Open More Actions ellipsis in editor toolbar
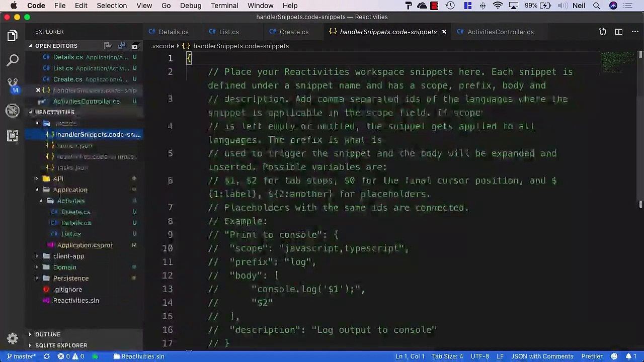The height and width of the screenshot is (362, 644). [x=634, y=32]
